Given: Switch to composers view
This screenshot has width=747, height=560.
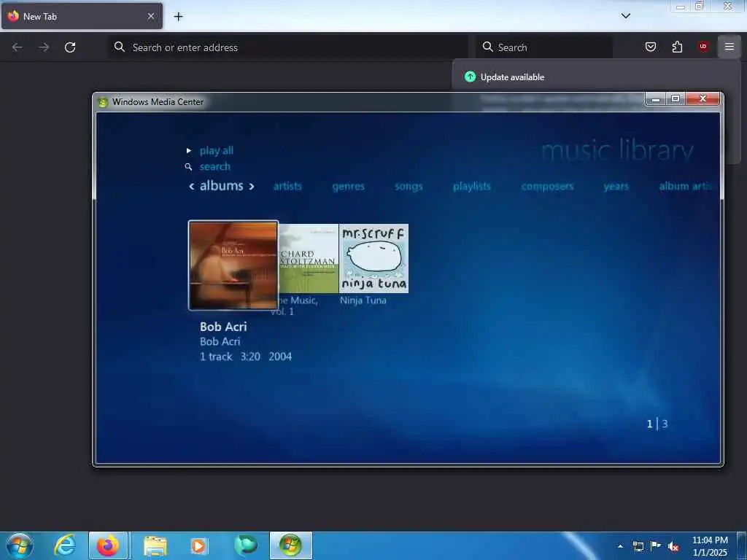Looking at the screenshot, I should coord(547,186).
